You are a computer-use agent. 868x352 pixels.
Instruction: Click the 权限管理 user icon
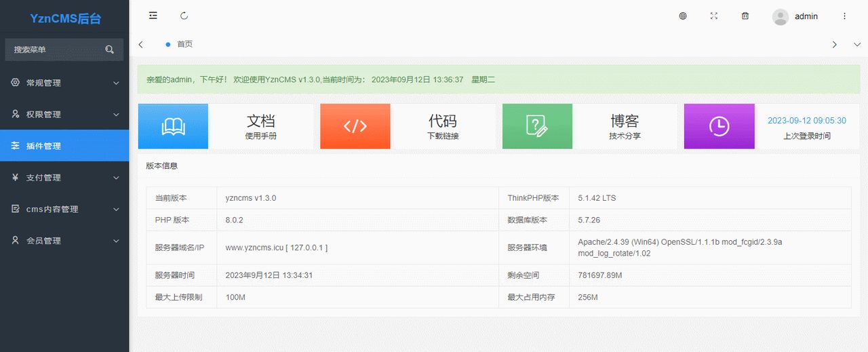point(16,114)
